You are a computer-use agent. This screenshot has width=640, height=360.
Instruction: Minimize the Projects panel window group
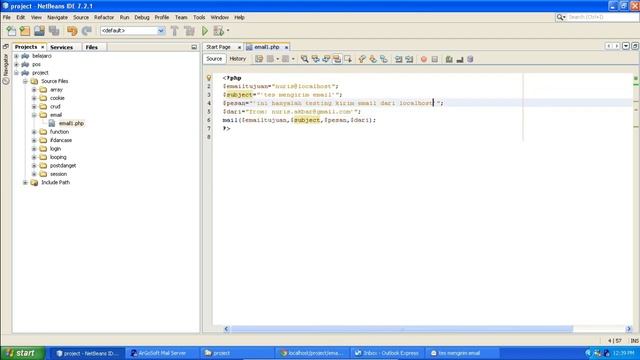(194, 47)
